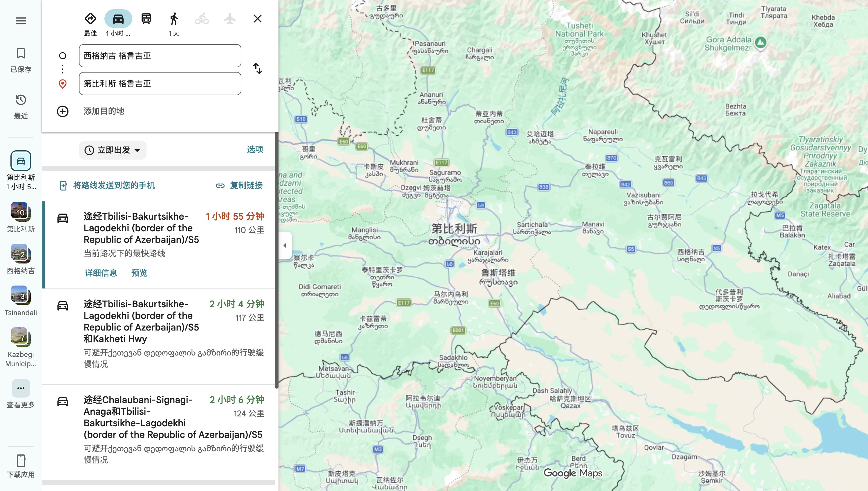
Task: Click the Zagatala State Reserve label
Action: (825, 210)
